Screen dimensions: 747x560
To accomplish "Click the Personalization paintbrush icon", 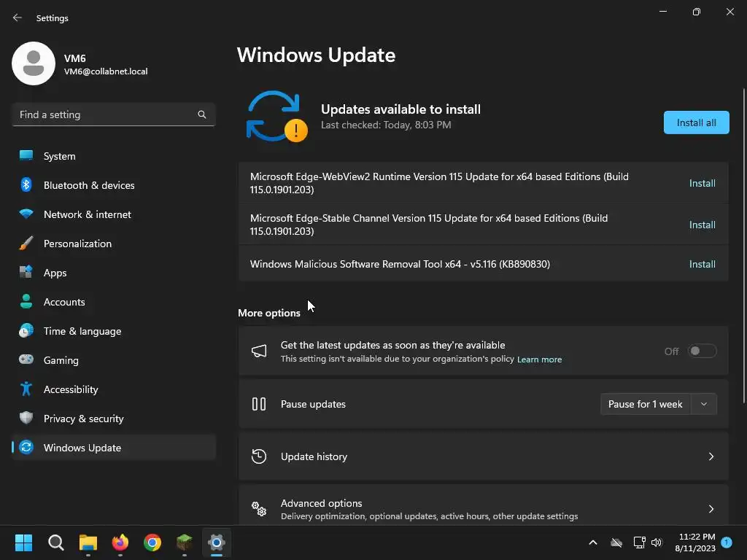I will pyautogui.click(x=26, y=244).
